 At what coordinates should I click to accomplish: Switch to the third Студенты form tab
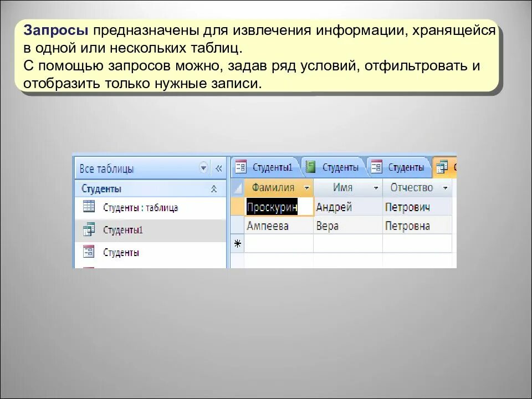(398, 167)
